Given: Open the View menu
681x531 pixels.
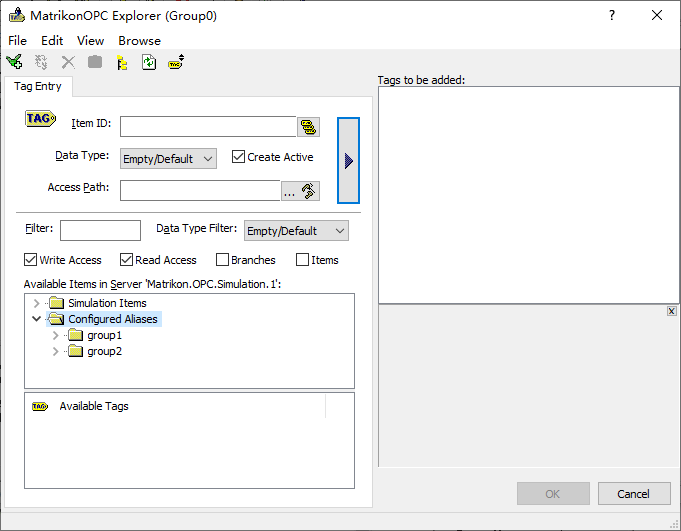Looking at the screenshot, I should [x=90, y=41].
